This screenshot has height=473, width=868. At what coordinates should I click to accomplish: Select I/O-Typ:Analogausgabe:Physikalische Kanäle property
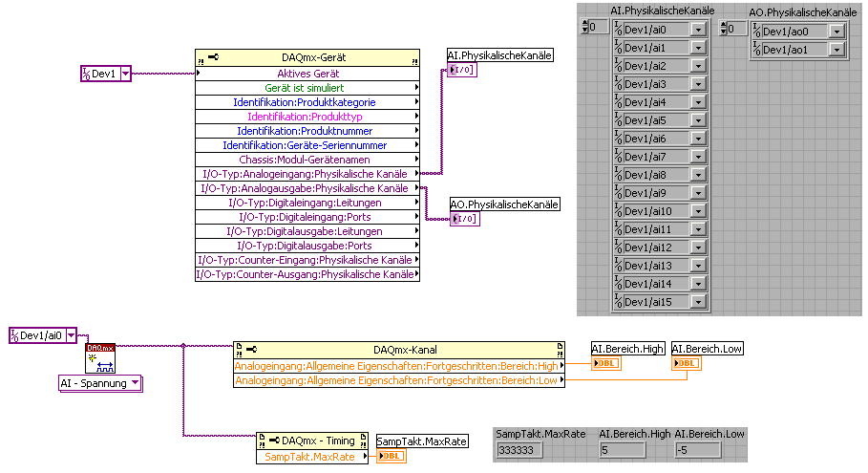point(307,188)
